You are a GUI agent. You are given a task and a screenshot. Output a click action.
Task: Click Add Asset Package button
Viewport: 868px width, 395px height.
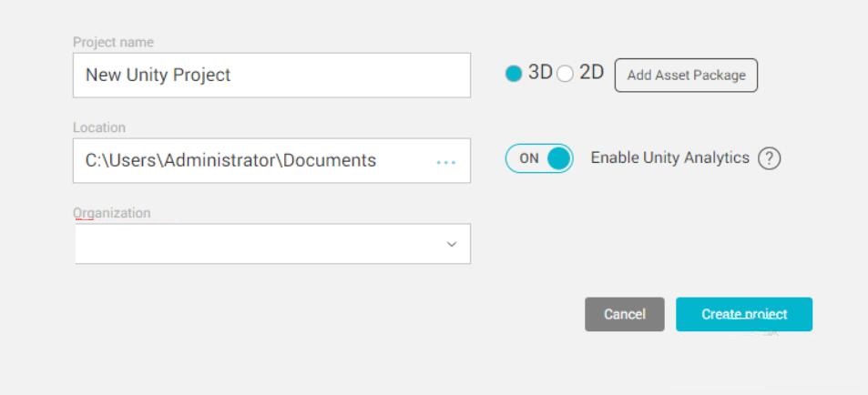pos(686,76)
